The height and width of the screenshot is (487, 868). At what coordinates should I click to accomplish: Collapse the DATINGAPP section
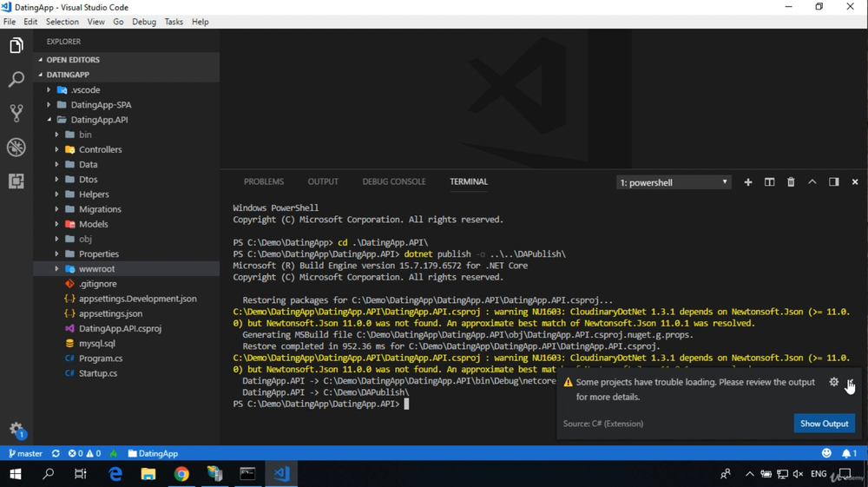126,75
